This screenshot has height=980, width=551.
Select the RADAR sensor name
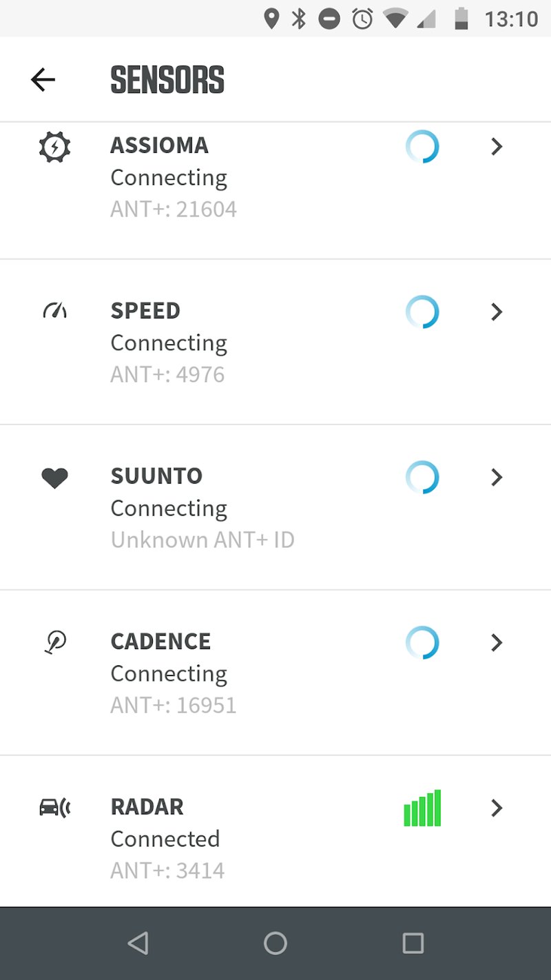pyautogui.click(x=147, y=807)
